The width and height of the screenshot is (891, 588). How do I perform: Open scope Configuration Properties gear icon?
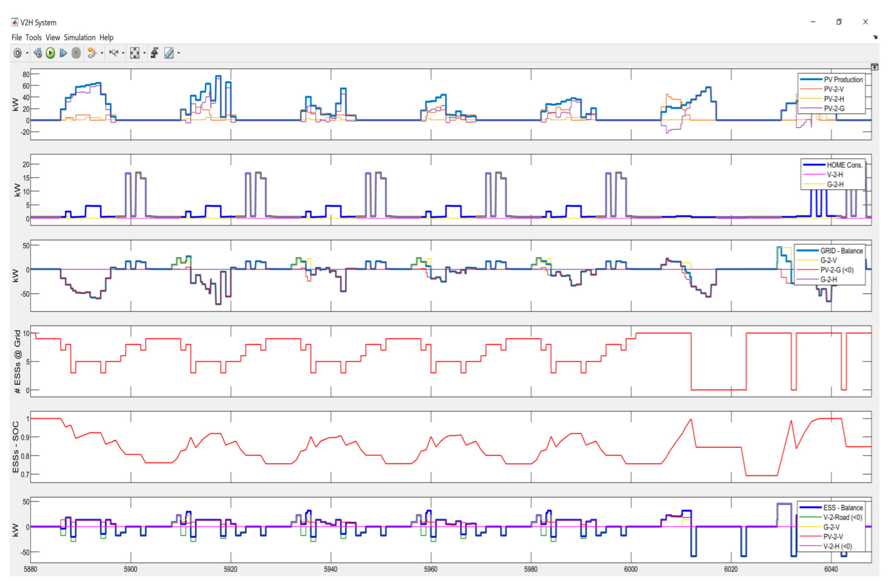click(17, 53)
